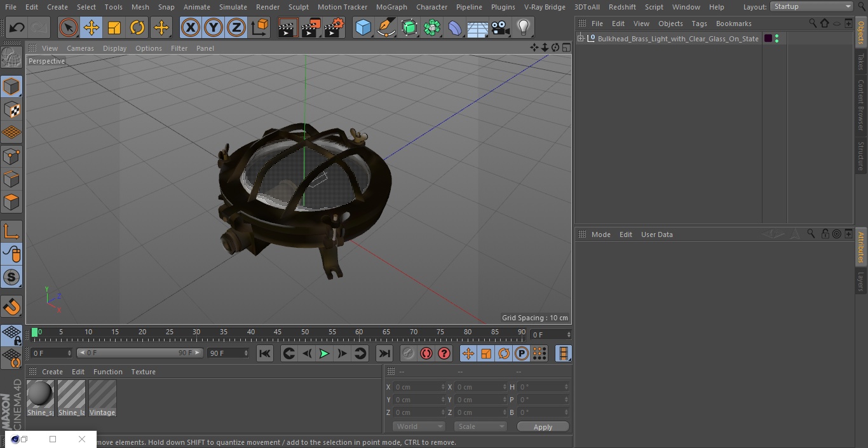
Task: Add a Cube primitive object
Action: pyautogui.click(x=363, y=27)
